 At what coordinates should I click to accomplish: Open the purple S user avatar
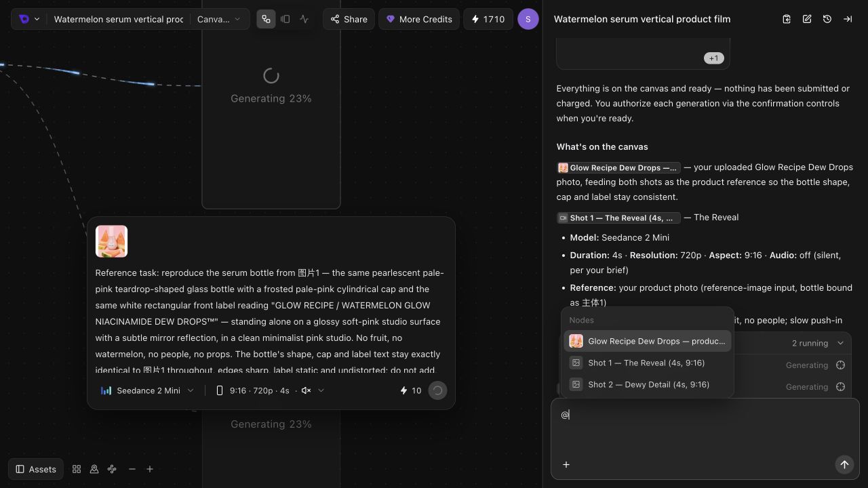pos(528,19)
